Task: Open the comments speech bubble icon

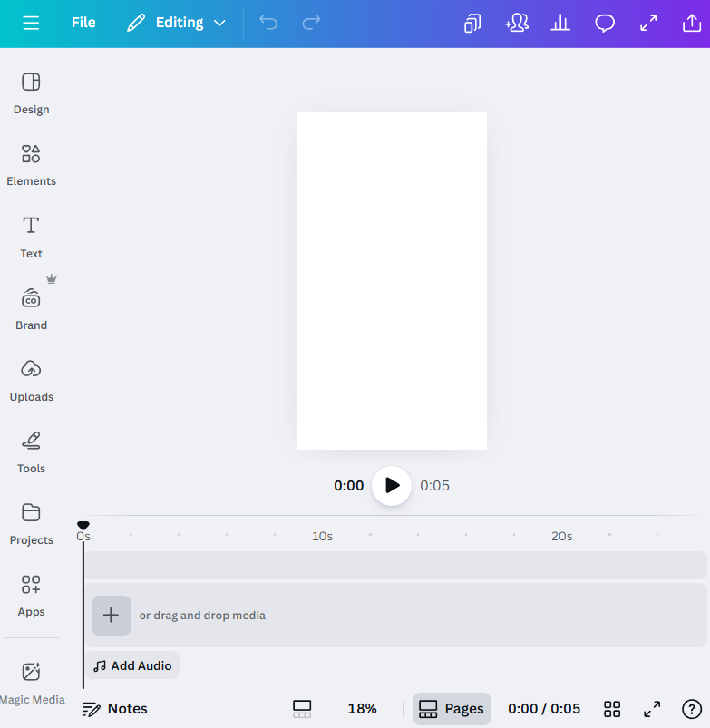Action: (605, 24)
